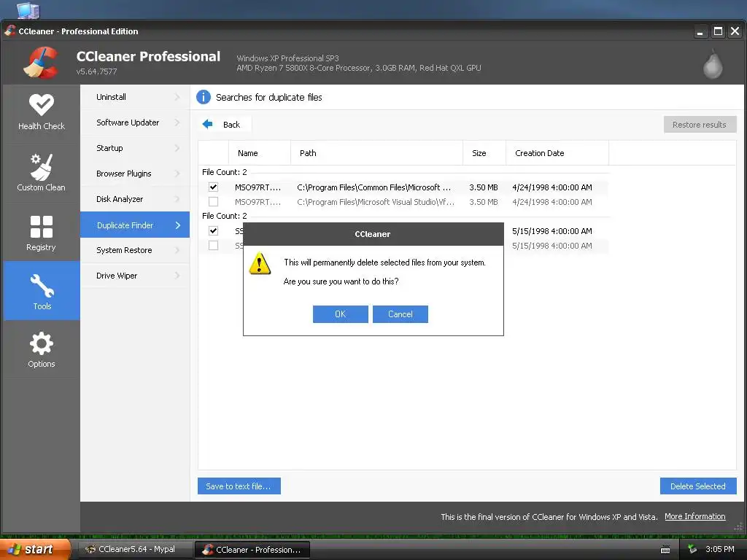747x560 pixels.
Task: Open Browser Plugins
Action: [135, 174]
